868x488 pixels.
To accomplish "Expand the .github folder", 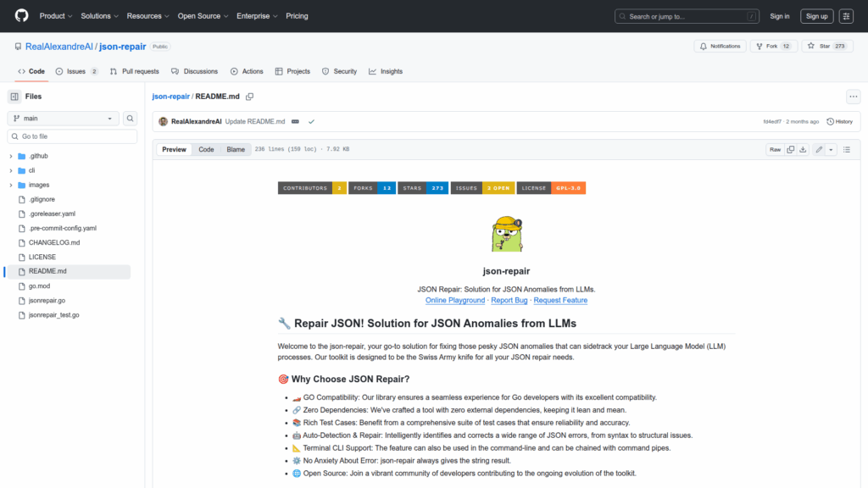I will (x=11, y=156).
